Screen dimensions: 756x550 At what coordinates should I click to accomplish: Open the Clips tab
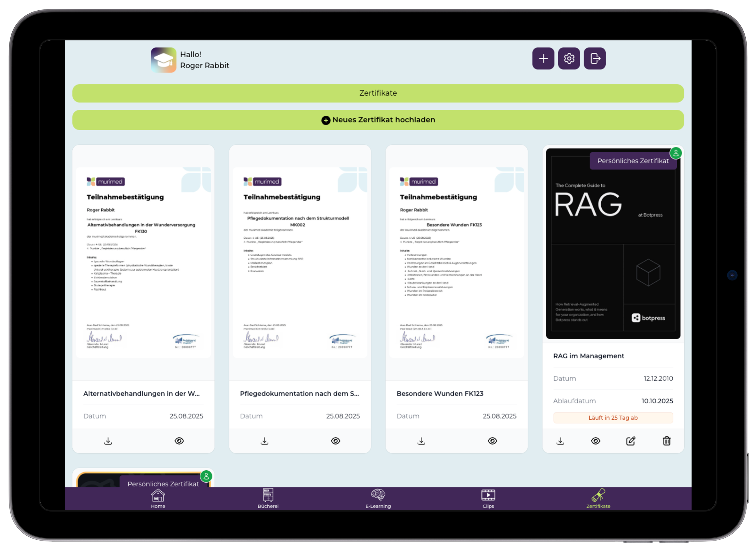pos(488,499)
